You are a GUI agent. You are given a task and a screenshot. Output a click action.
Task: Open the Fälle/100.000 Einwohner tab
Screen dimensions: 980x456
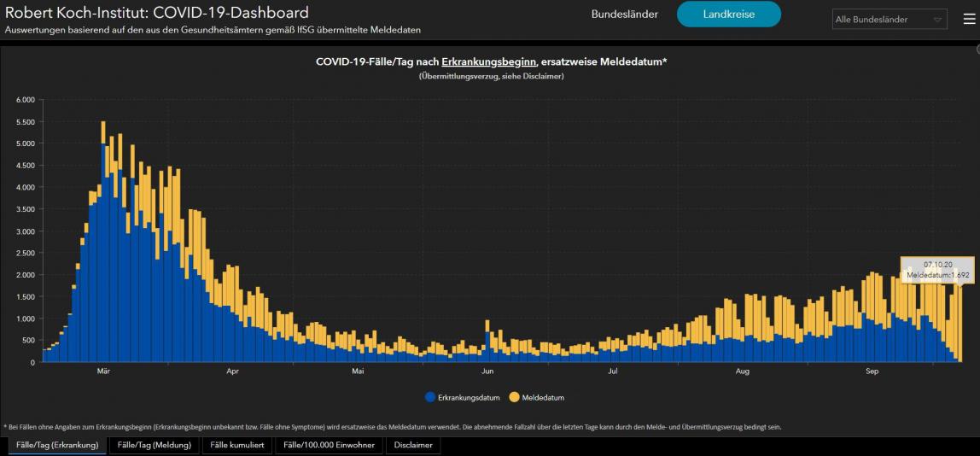pos(329,445)
